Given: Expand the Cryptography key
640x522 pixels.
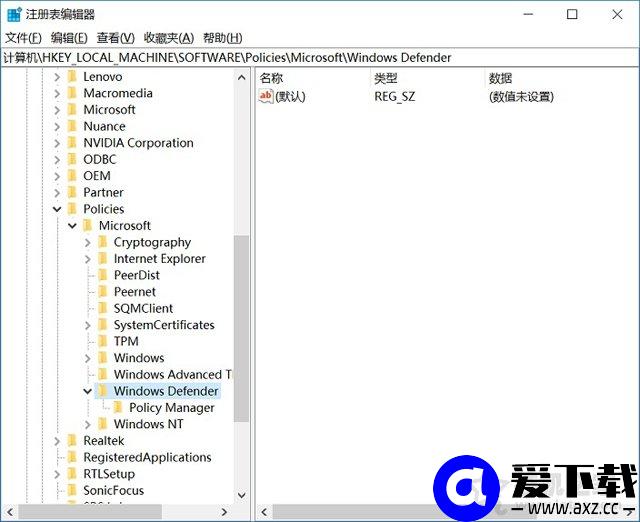Looking at the screenshot, I should pos(87,242).
